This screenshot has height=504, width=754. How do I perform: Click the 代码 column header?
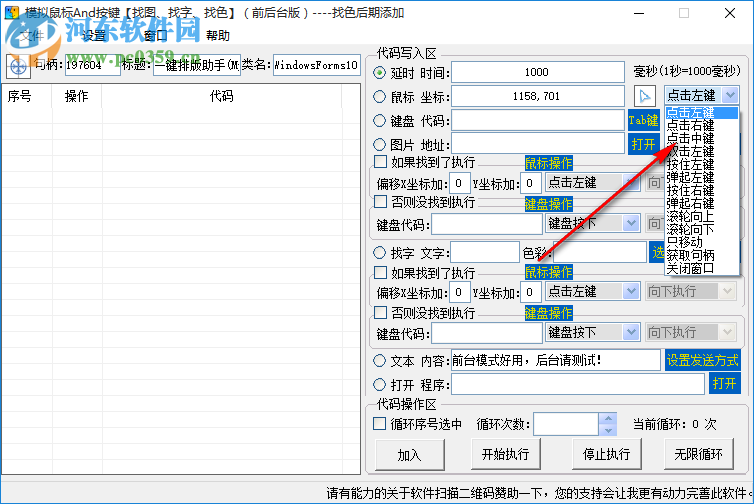click(221, 96)
